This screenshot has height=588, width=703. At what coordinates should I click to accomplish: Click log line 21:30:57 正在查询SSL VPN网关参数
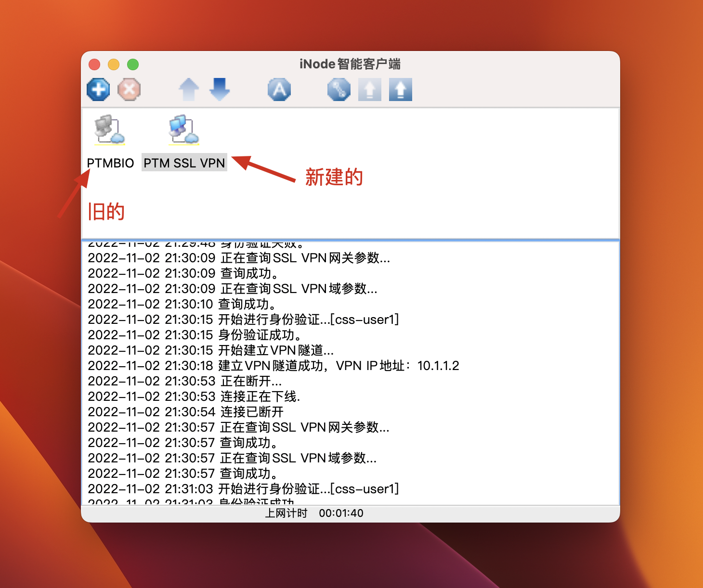[x=238, y=427]
